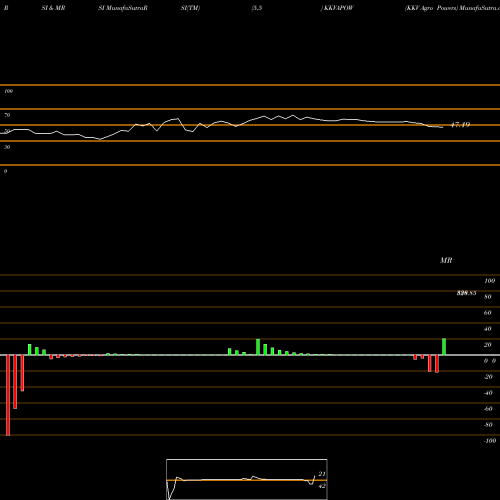Select the tallest green MR bar mid-chart
The width and height of the screenshot is (500, 500).
pos(258,347)
